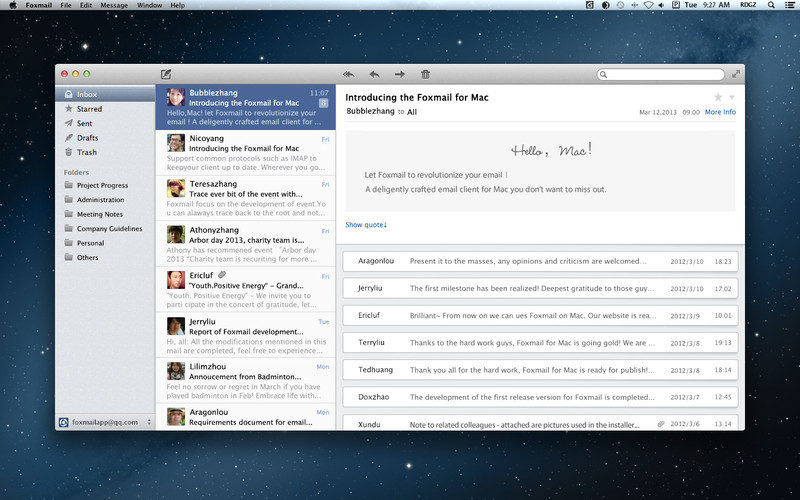Click Nicoyang's avatar in message list

176,143
